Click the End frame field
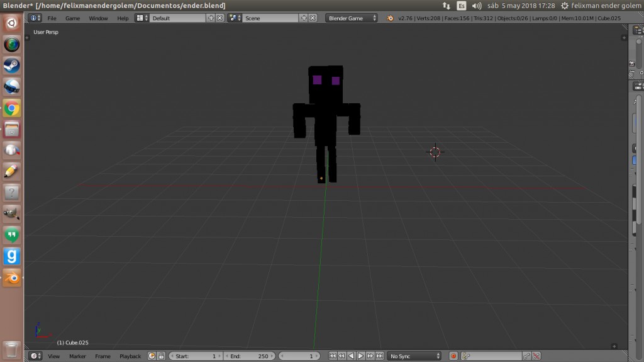Image resolution: width=644 pixels, height=362 pixels. tap(249, 356)
